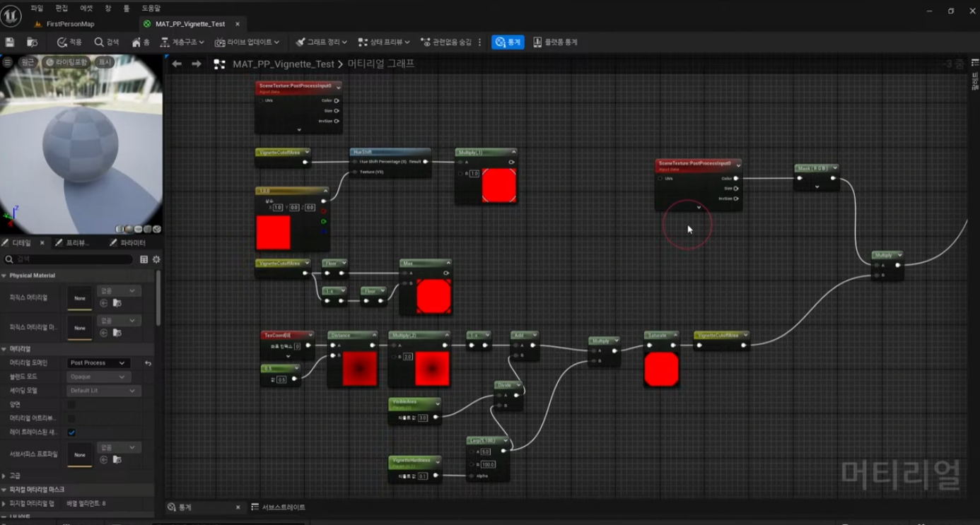Click the 적용 (Apply) toolbar button
The height and width of the screenshot is (525, 980).
click(x=69, y=42)
